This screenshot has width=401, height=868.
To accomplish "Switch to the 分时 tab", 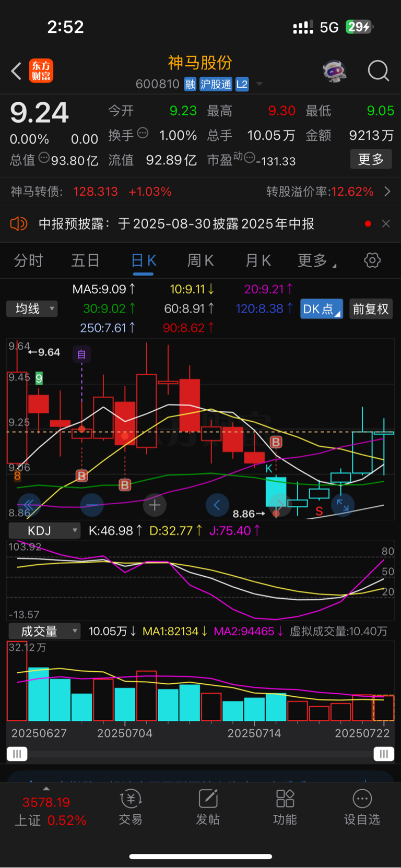I will click(28, 260).
